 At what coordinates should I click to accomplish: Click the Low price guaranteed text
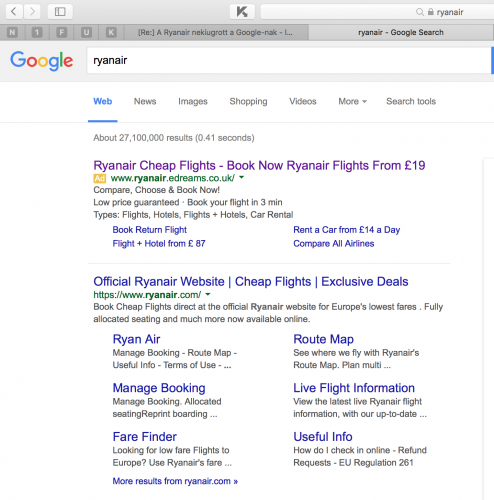coord(136,202)
